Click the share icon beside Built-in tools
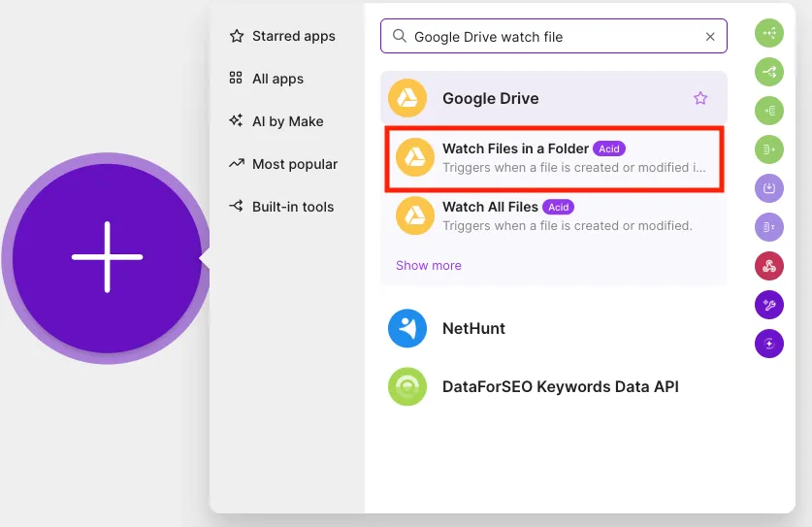The height and width of the screenshot is (527, 812). pos(236,206)
